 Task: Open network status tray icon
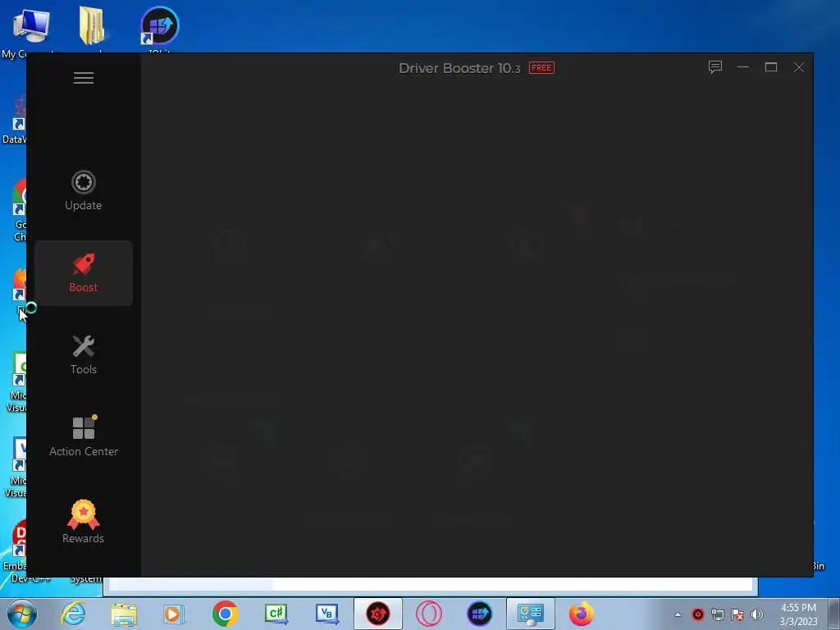point(717,614)
